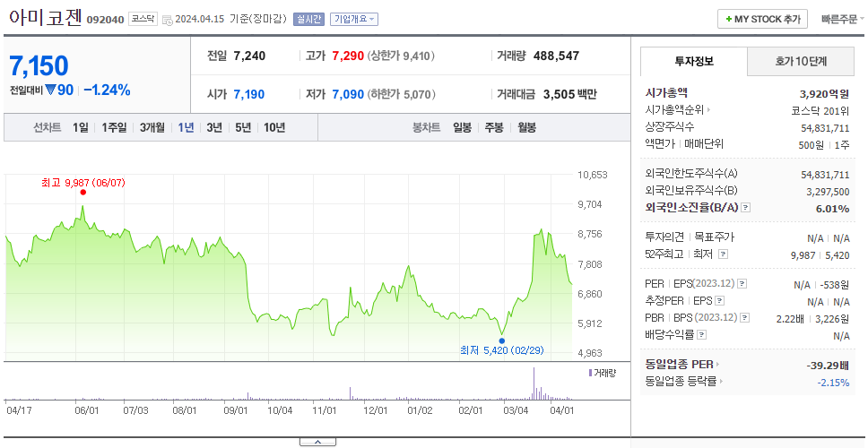The image size is (868, 448).
Task: Click help icon next to 추정PER EPS
Action: [x=720, y=301]
